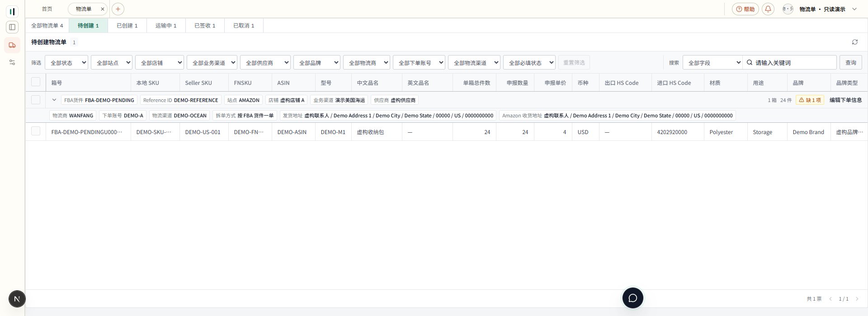Click the 4202920000 import HS code cell
The width and height of the screenshot is (868, 316).
678,132
